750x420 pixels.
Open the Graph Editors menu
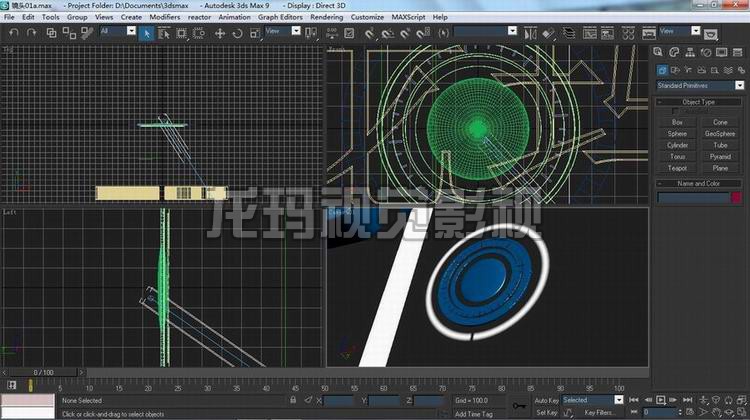click(x=280, y=17)
